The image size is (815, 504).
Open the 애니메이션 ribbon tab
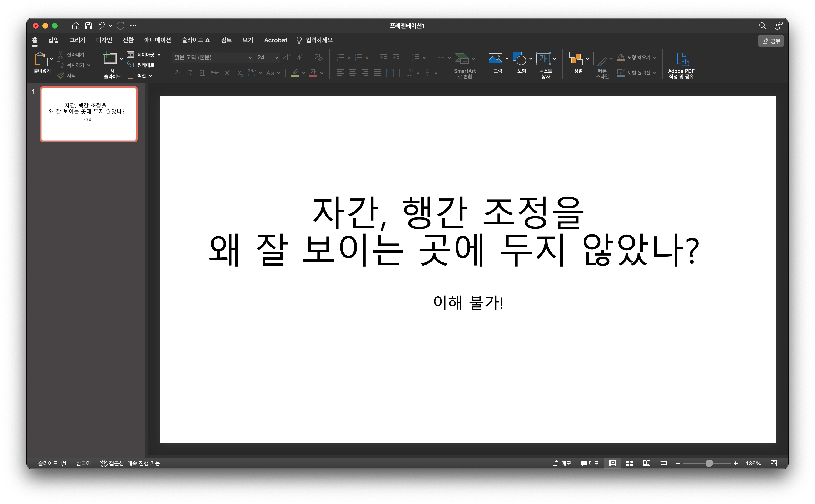(x=157, y=40)
